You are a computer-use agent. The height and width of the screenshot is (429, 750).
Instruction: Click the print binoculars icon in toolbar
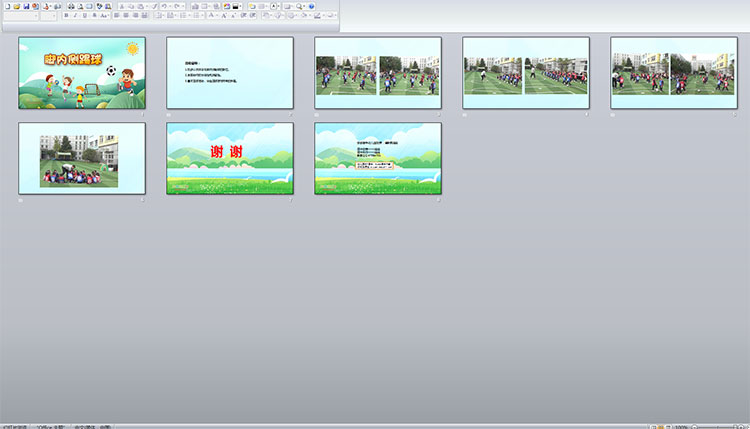[x=71, y=6]
